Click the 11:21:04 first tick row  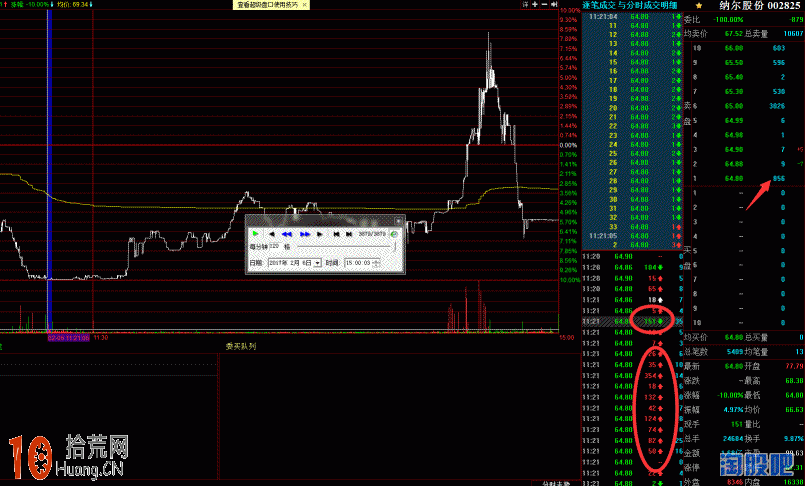[x=633, y=16]
